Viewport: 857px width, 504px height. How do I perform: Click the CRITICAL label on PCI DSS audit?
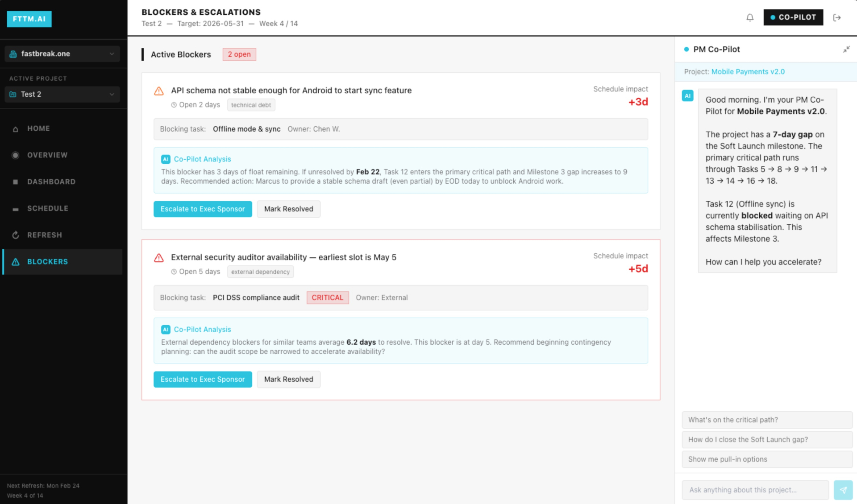[x=328, y=298]
